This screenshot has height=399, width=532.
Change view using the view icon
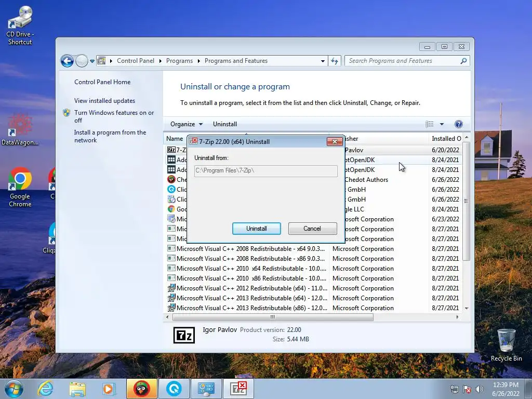tap(430, 124)
